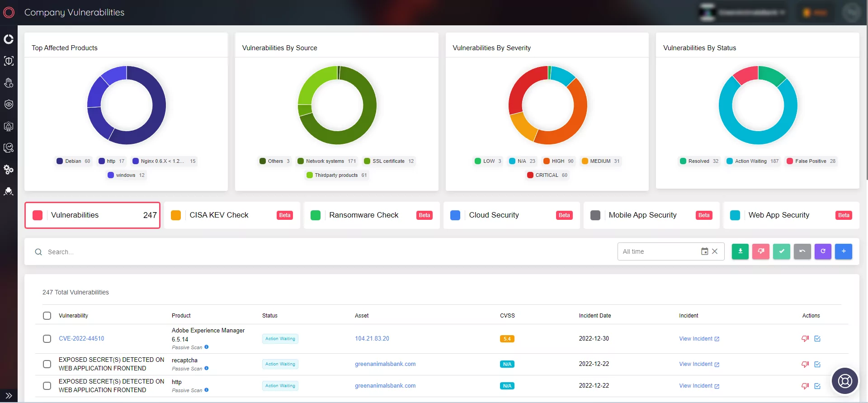This screenshot has height=403, width=868.
Task: Click the gray undo toolbar button
Action: (802, 251)
